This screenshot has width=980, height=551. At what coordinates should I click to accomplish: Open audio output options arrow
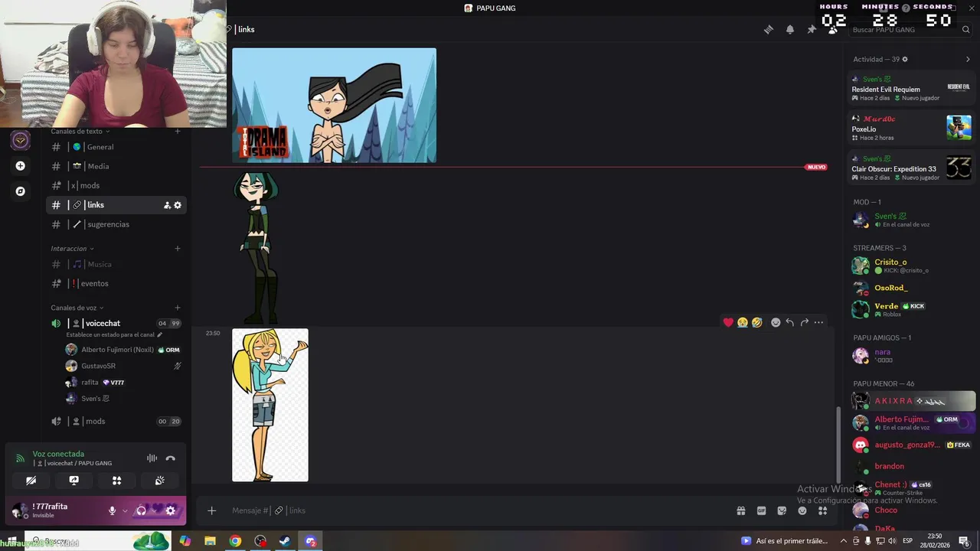pyautogui.click(x=154, y=510)
